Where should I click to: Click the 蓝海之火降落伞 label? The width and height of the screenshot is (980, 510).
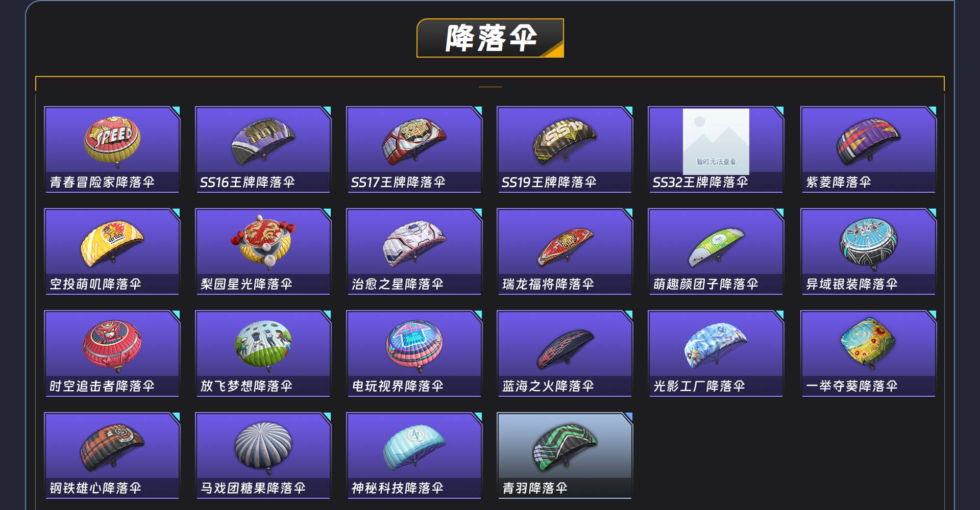(548, 386)
